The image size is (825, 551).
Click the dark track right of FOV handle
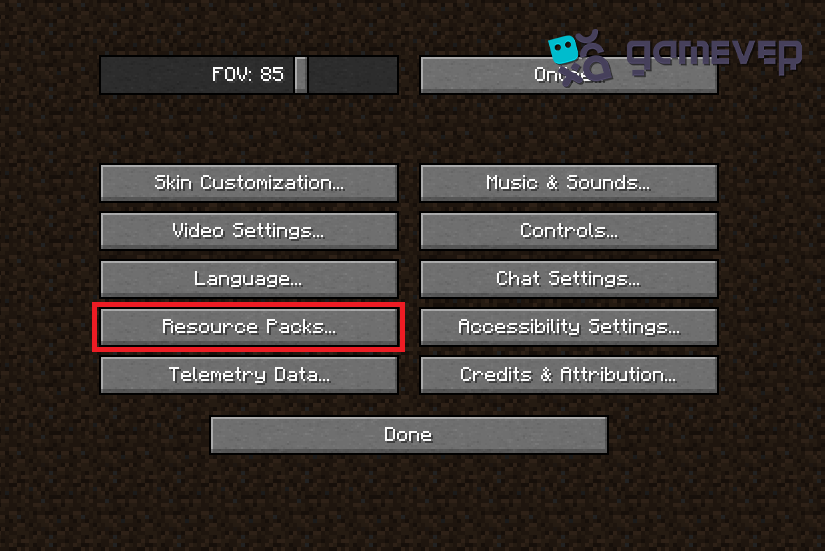pyautogui.click(x=353, y=75)
